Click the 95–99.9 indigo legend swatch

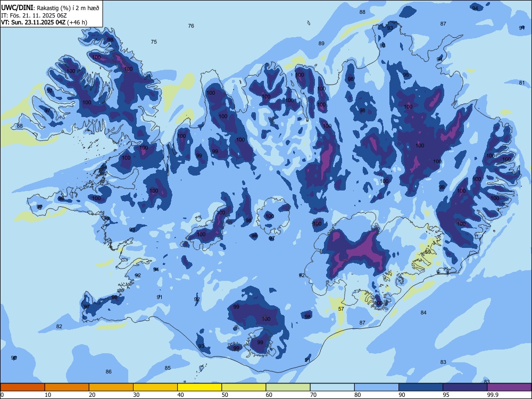[465, 387]
